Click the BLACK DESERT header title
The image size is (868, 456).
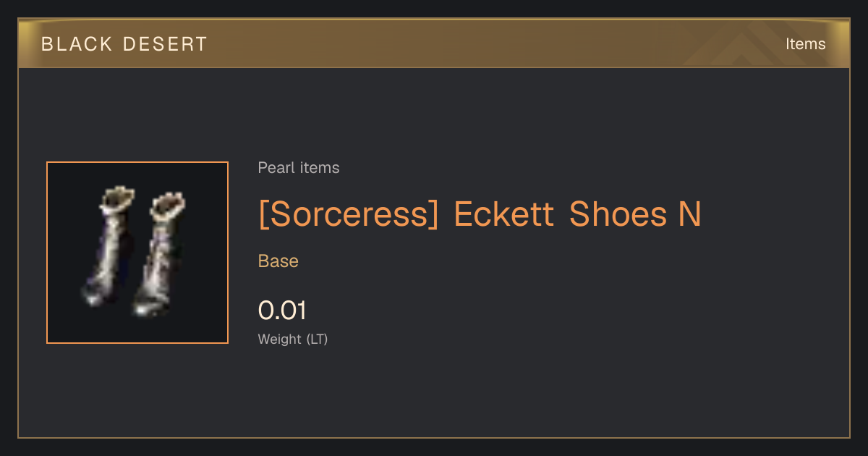124,44
